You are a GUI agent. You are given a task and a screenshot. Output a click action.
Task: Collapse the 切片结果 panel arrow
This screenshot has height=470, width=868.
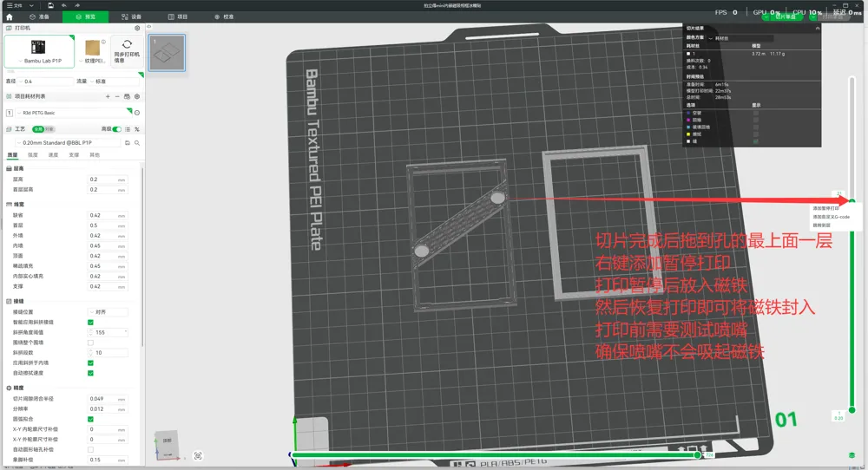point(817,28)
